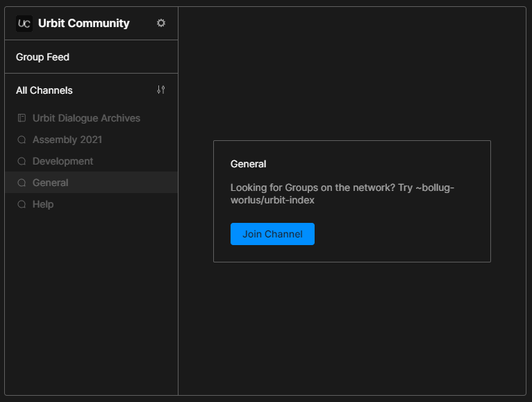This screenshot has width=532, height=402.
Task: Click the All Channels heading
Action: point(44,90)
